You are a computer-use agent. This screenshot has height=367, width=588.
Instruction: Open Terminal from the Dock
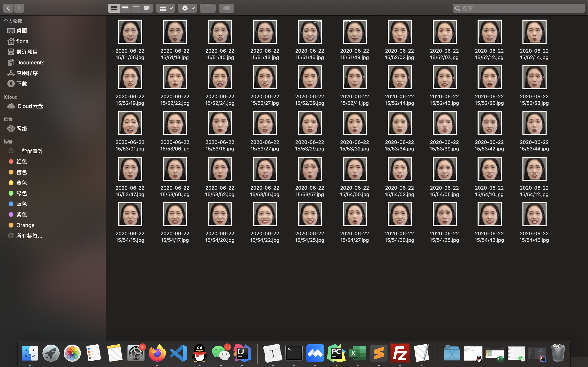[x=294, y=353]
